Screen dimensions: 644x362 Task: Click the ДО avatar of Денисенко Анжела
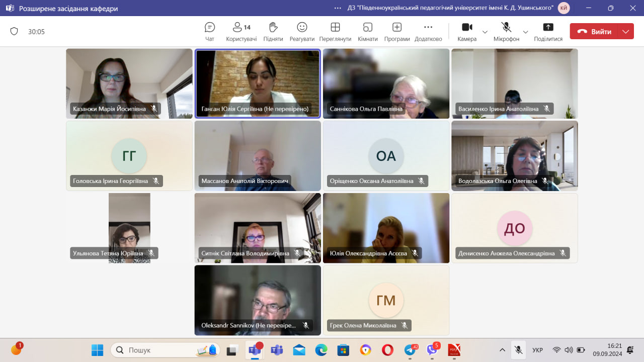coord(515,228)
